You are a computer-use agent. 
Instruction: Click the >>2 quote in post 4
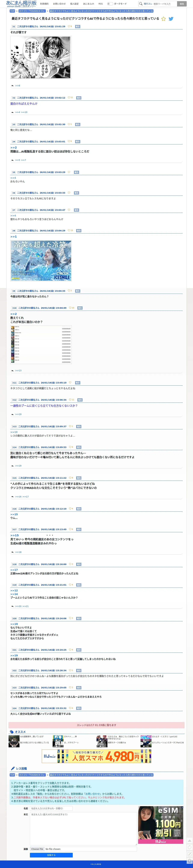click(x=14, y=148)
